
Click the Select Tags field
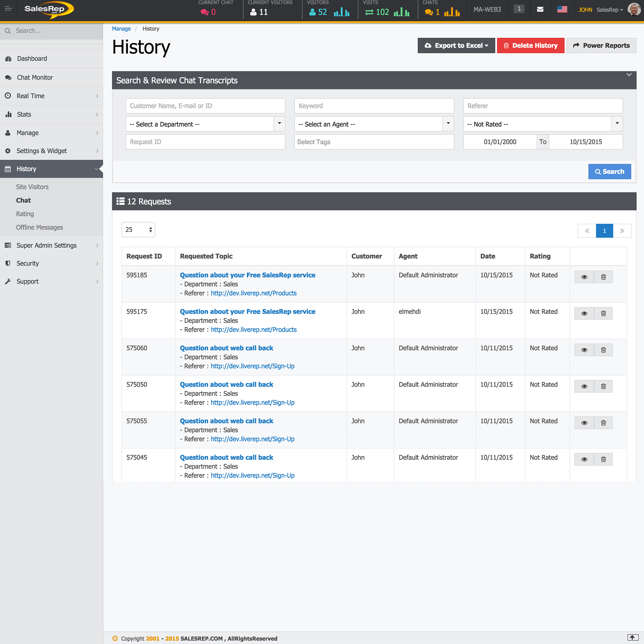(374, 142)
